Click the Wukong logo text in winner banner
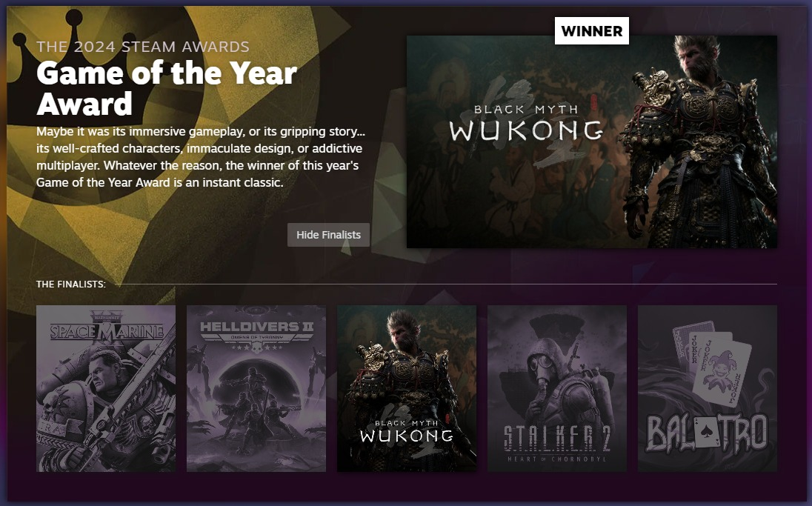The height and width of the screenshot is (506, 812). point(526,123)
